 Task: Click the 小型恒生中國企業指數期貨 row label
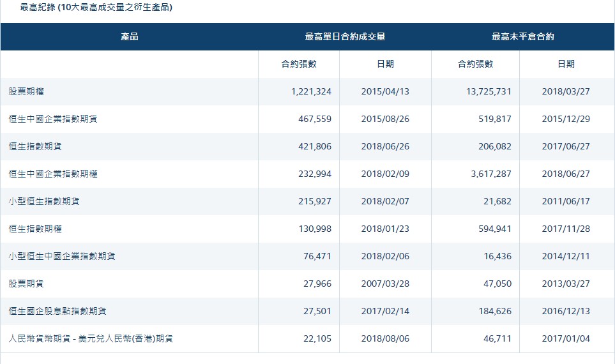62,256
